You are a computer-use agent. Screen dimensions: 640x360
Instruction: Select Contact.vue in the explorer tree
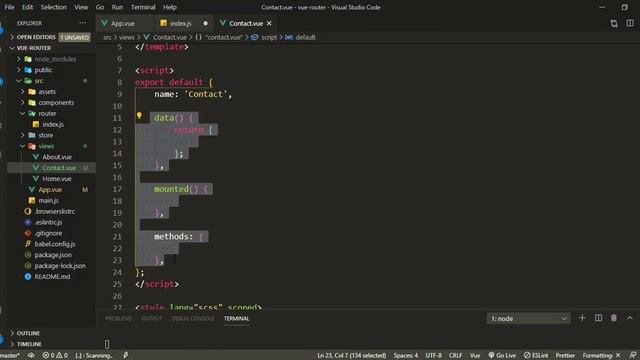click(x=51, y=168)
